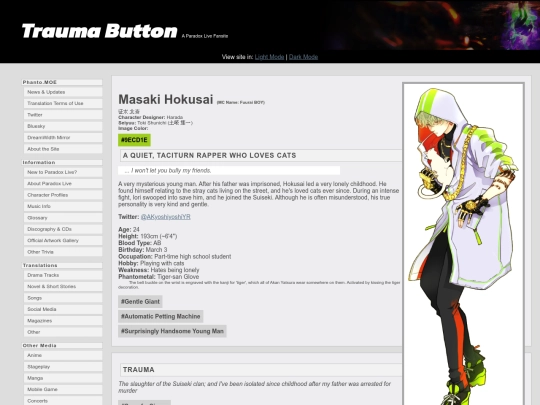Click the Occupation: Part-time high school student line
This screenshot has height=405, width=540.
pos(175,257)
